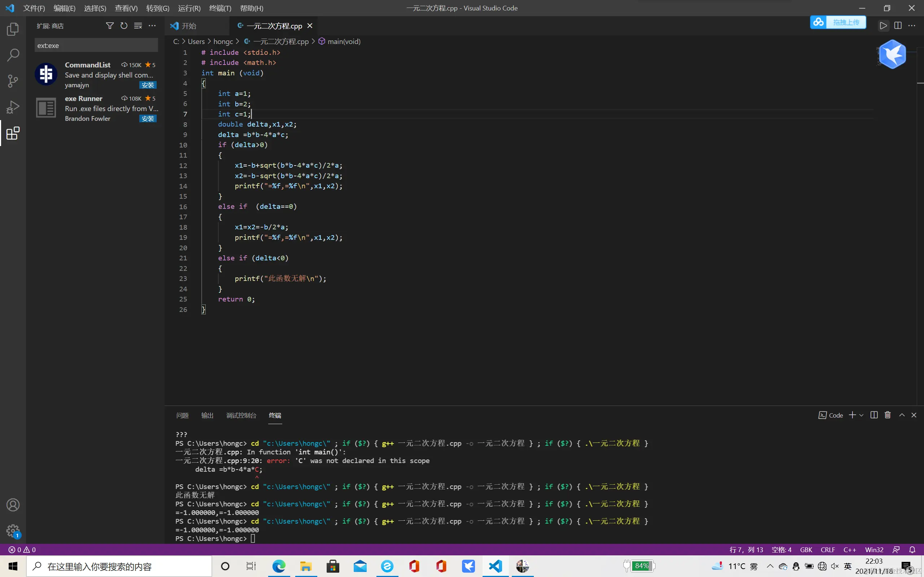The height and width of the screenshot is (577, 924).
Task: Open the GBK encoding selector
Action: [x=806, y=550]
